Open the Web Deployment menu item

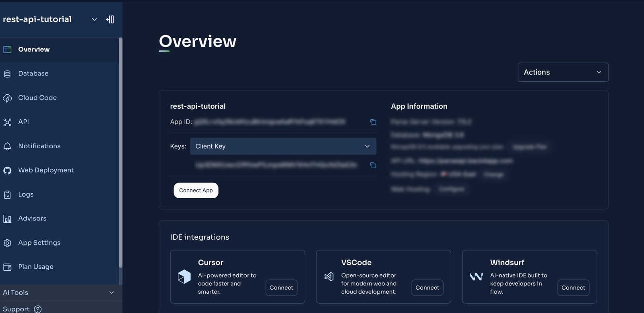60,170
